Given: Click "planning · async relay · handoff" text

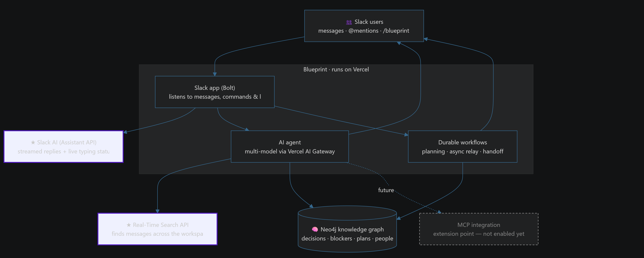Looking at the screenshot, I should click(462, 151).
